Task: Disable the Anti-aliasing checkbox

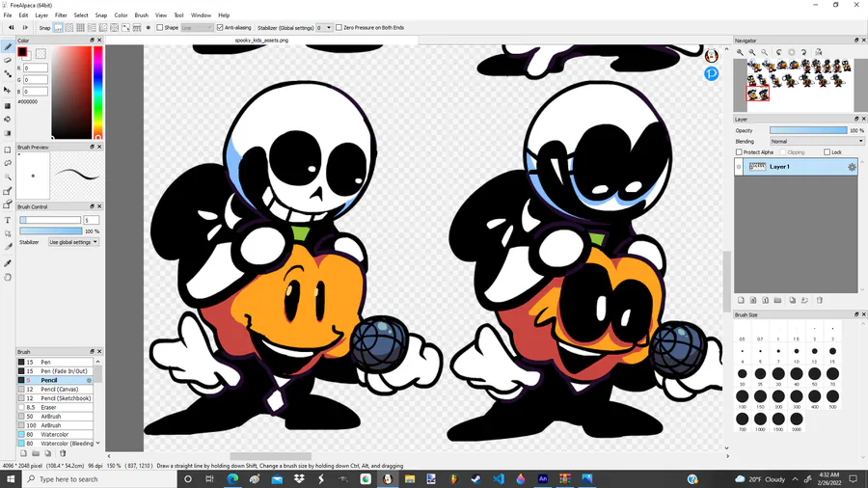Action: pos(220,28)
